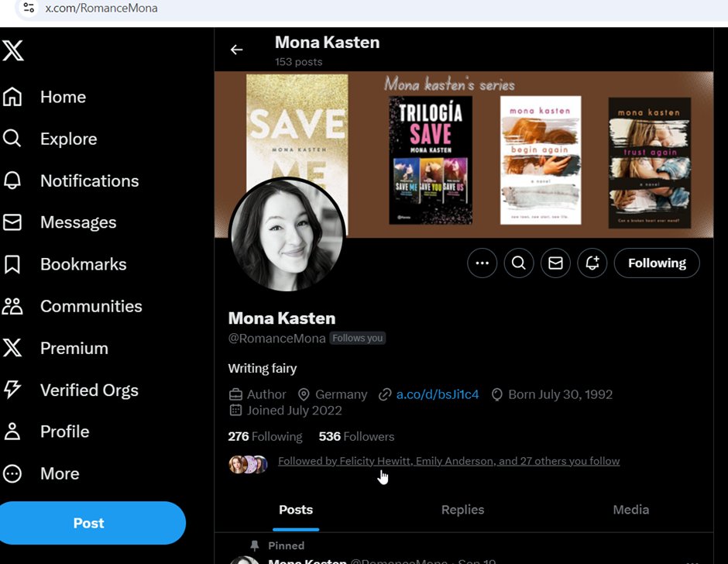Click the X logo in sidebar
Image resolution: width=728 pixels, height=564 pixels.
12,50
